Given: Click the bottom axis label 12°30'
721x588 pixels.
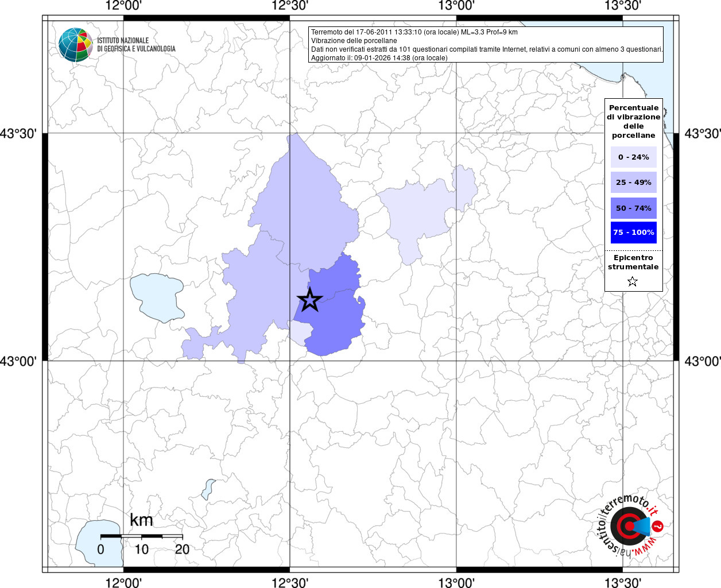Looking at the screenshot, I should (290, 582).
